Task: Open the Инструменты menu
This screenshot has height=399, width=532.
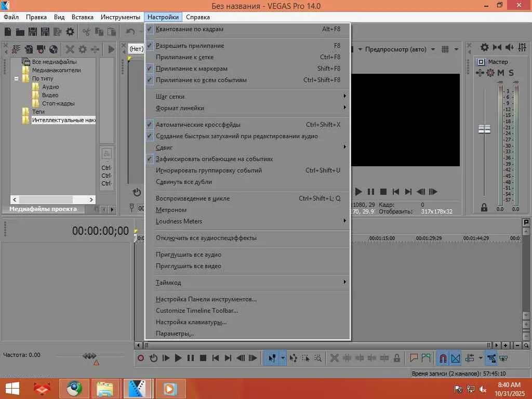Action: 121,17
